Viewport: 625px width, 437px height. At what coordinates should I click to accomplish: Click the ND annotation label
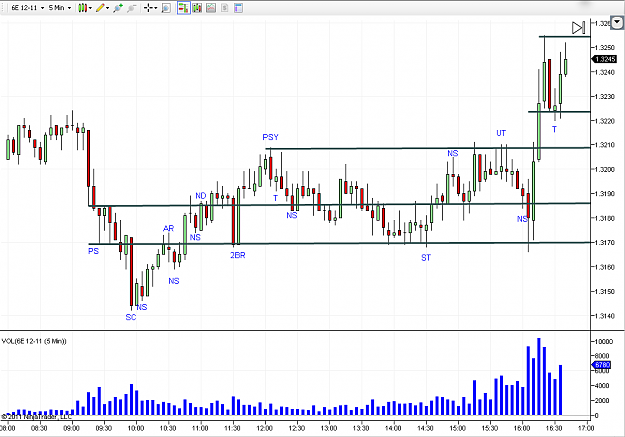200,196
